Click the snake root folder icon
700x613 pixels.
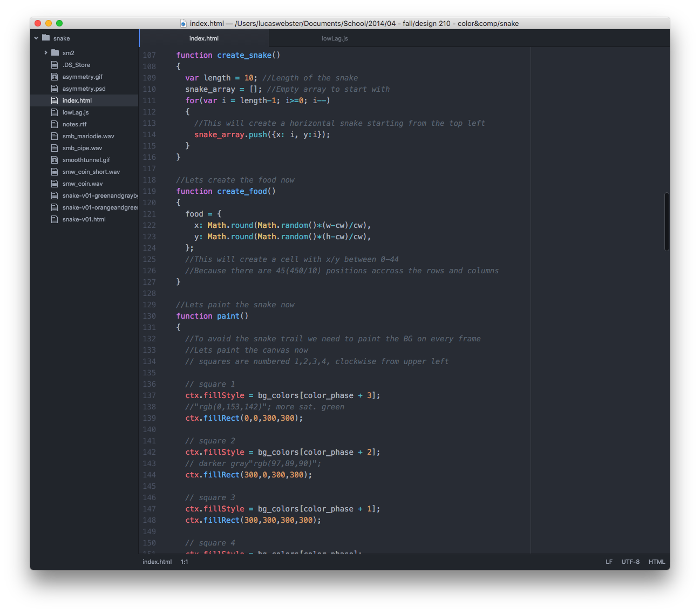click(x=46, y=38)
